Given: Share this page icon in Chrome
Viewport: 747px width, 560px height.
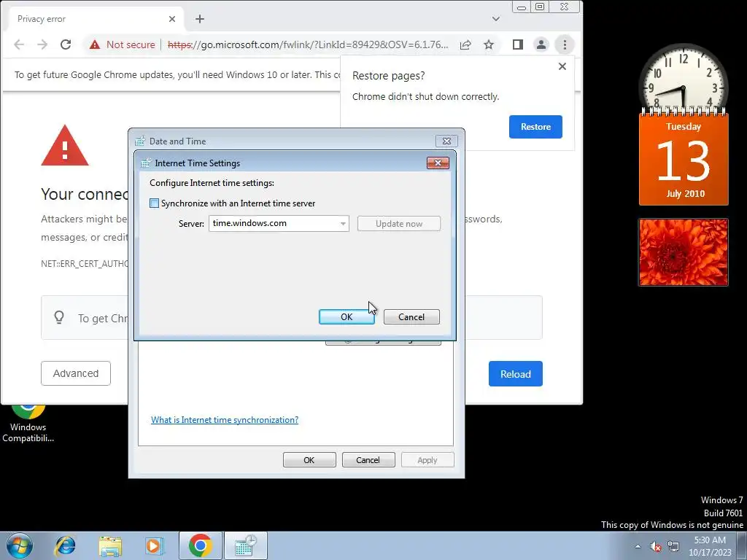Looking at the screenshot, I should 465,44.
